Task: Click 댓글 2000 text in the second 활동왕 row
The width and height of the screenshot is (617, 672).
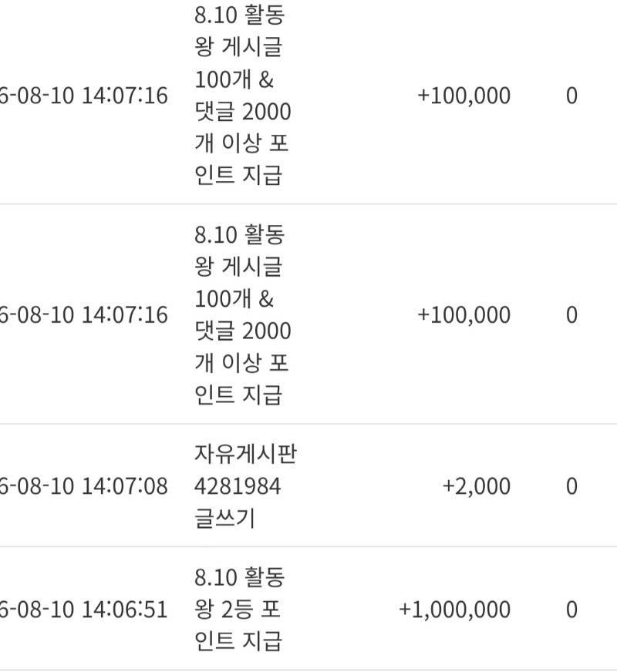Action: coord(243,331)
